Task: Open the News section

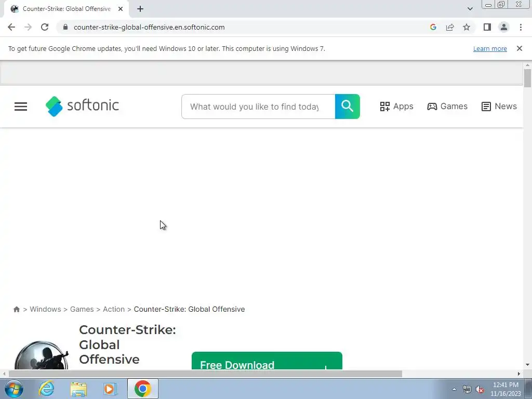Action: (x=499, y=106)
